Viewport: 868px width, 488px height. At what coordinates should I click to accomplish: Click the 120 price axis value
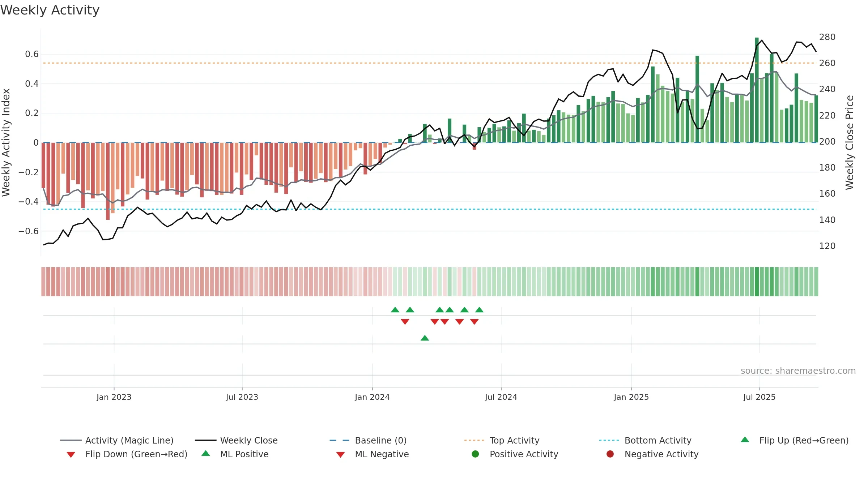click(x=827, y=246)
